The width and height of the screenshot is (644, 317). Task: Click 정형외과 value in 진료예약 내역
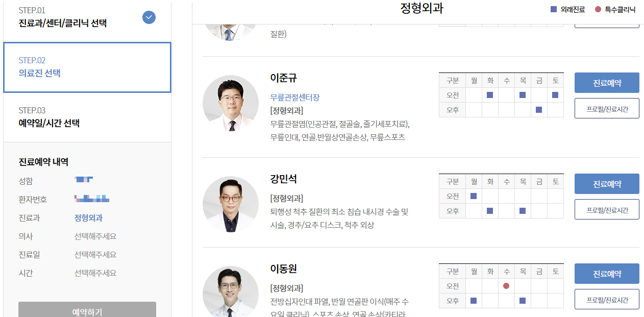coord(88,218)
